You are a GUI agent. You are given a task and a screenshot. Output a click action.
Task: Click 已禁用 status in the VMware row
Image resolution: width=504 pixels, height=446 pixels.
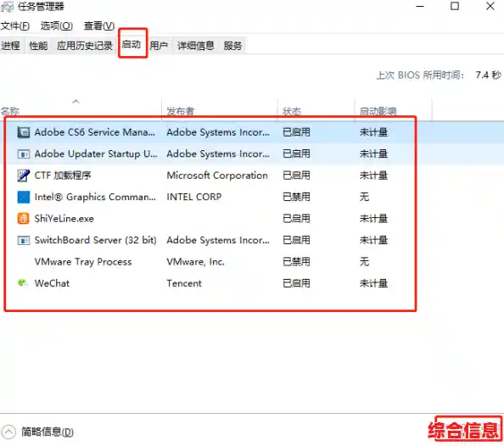click(296, 261)
